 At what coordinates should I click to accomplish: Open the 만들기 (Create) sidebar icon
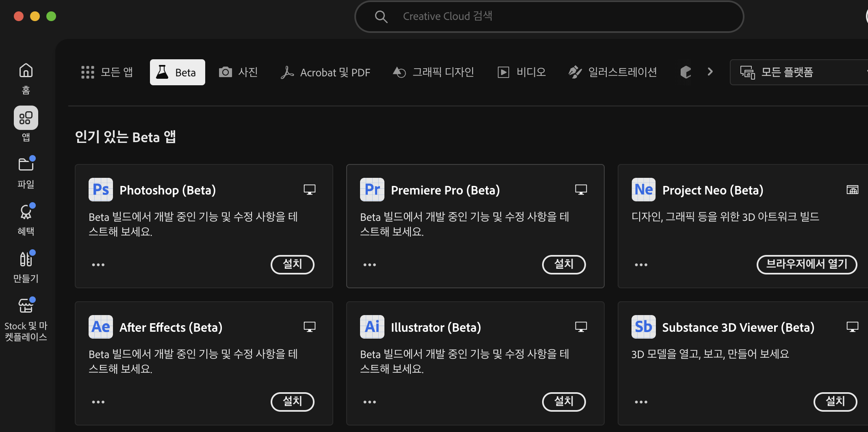26,259
